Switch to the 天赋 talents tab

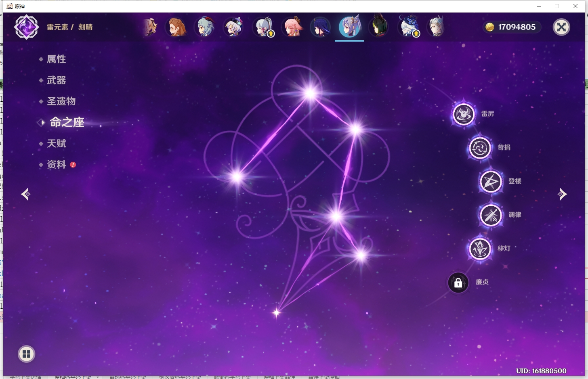coord(56,143)
